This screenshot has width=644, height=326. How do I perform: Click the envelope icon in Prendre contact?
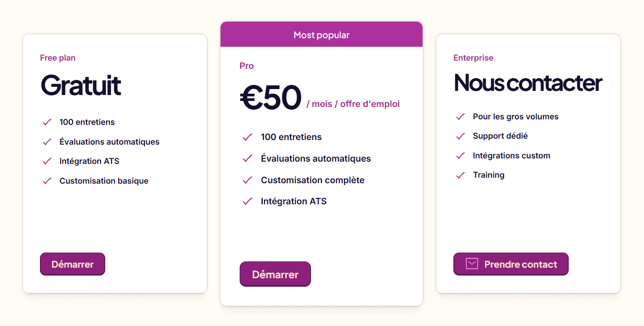(472, 264)
